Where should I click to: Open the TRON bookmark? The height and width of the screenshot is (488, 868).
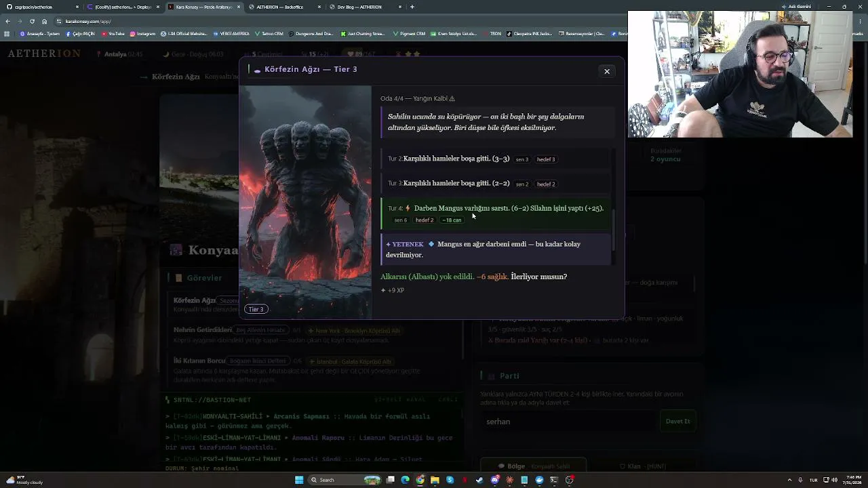pos(492,33)
